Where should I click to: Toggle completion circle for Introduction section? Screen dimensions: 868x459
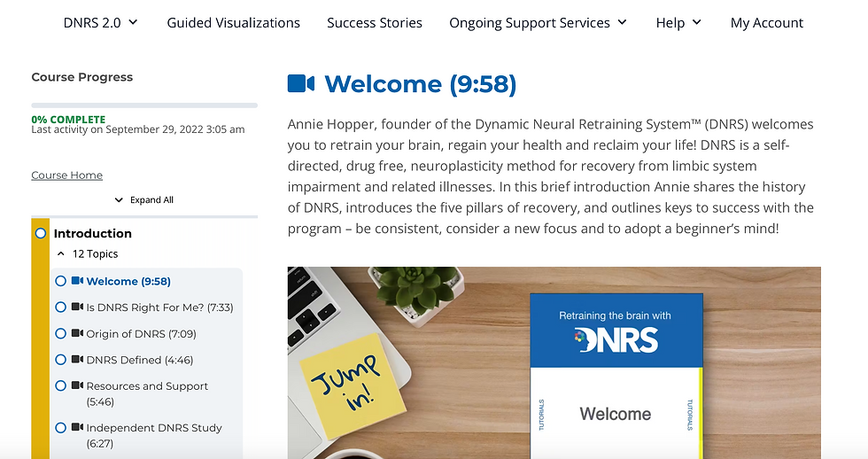(x=41, y=233)
